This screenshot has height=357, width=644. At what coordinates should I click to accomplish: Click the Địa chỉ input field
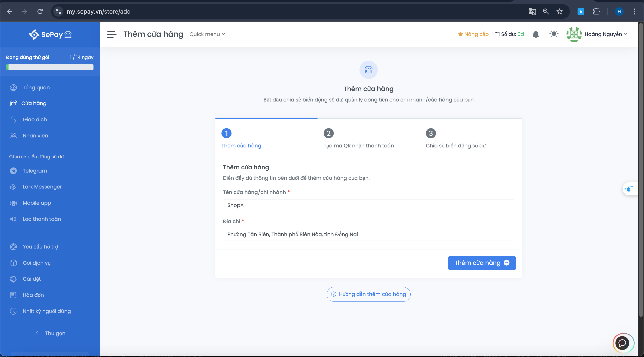(368, 235)
